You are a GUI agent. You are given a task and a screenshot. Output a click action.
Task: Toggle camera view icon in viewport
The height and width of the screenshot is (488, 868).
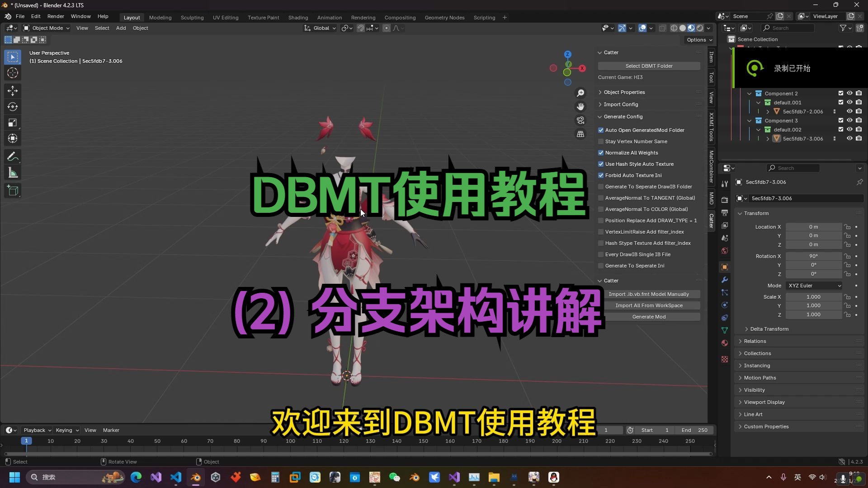click(x=580, y=121)
